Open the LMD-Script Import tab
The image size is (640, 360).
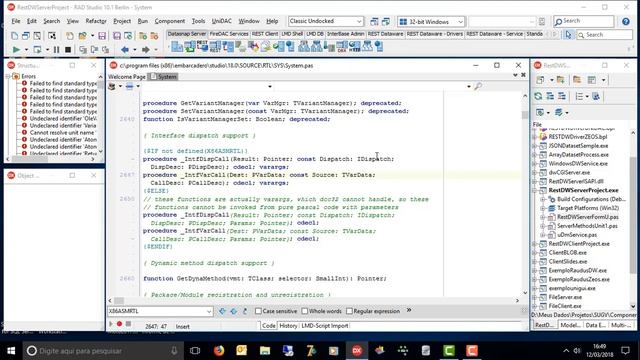tap(325, 326)
